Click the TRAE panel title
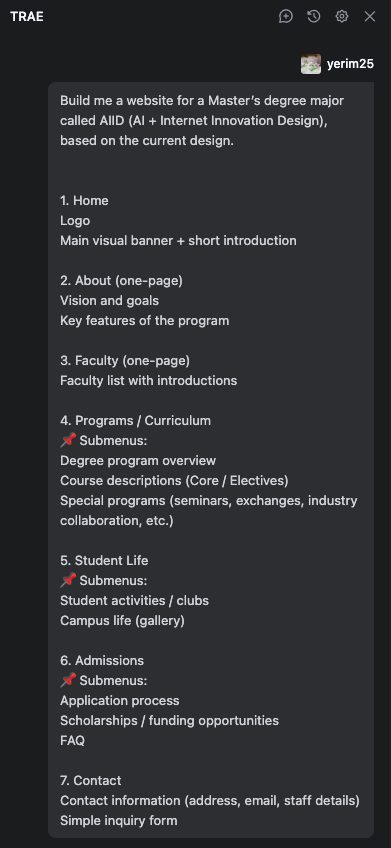Screen dimensions: 391x848 click(26, 16)
